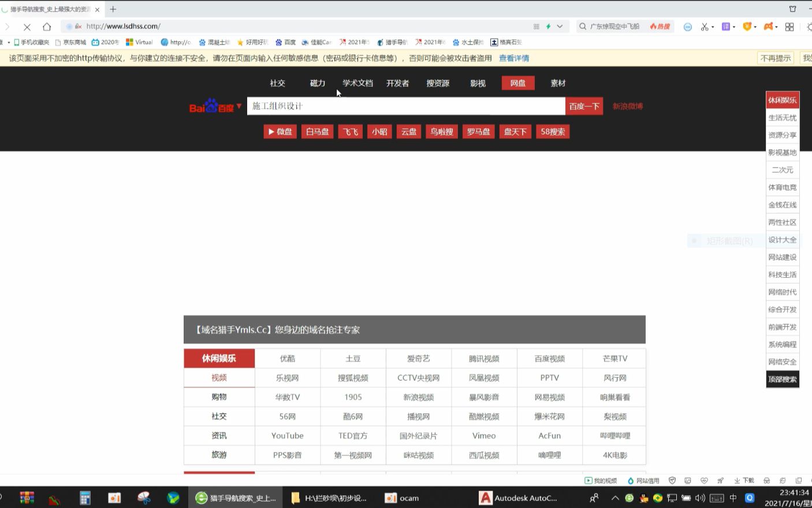This screenshot has width=812, height=508.
Task: Expand the orange shield extension dropdown arrow
Action: tap(755, 27)
